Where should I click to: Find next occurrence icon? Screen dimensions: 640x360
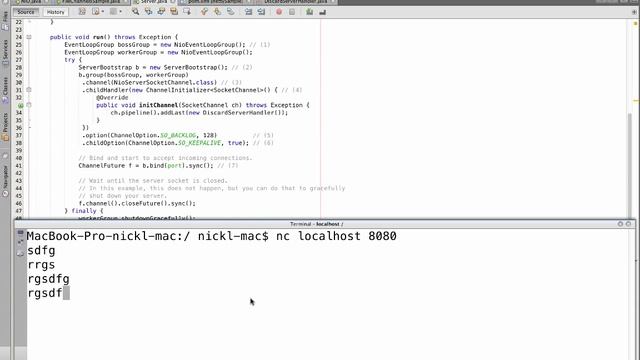tap(161, 12)
